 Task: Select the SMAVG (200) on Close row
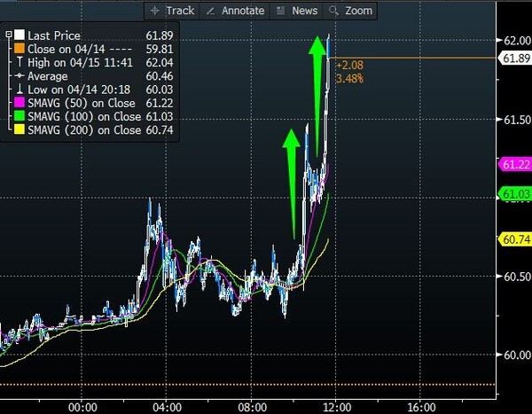[x=84, y=131]
